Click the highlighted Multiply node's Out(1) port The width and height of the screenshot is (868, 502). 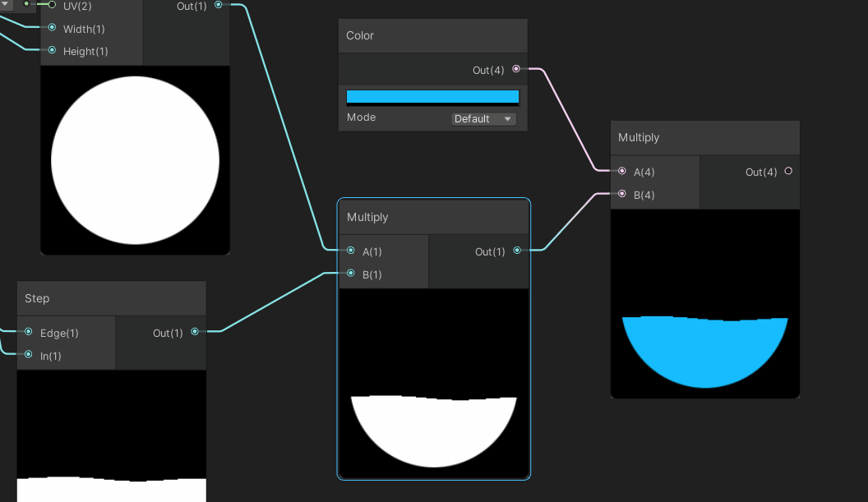click(x=517, y=251)
